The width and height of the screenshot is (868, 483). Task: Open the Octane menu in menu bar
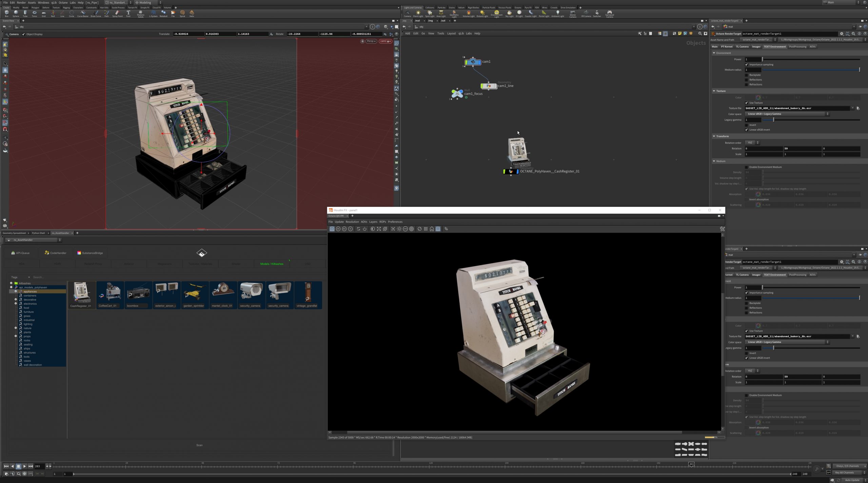pos(63,2)
